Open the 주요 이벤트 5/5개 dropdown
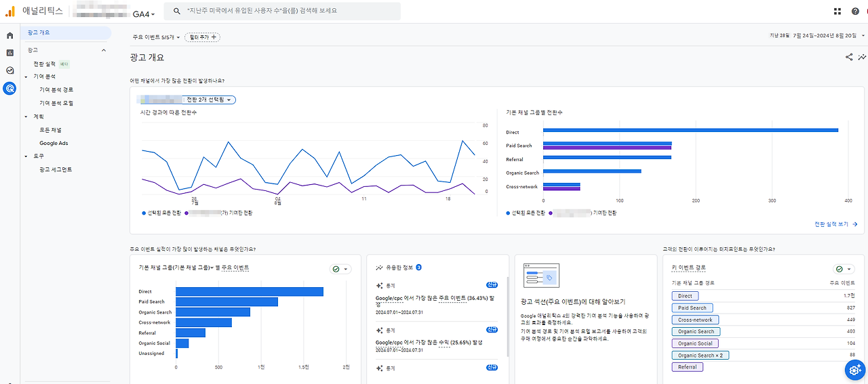This screenshot has height=384, width=868. point(157,37)
